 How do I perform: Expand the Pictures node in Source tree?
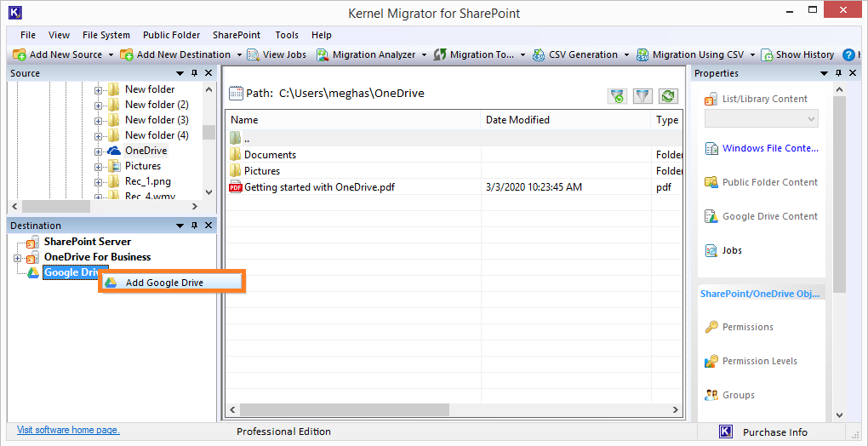99,167
